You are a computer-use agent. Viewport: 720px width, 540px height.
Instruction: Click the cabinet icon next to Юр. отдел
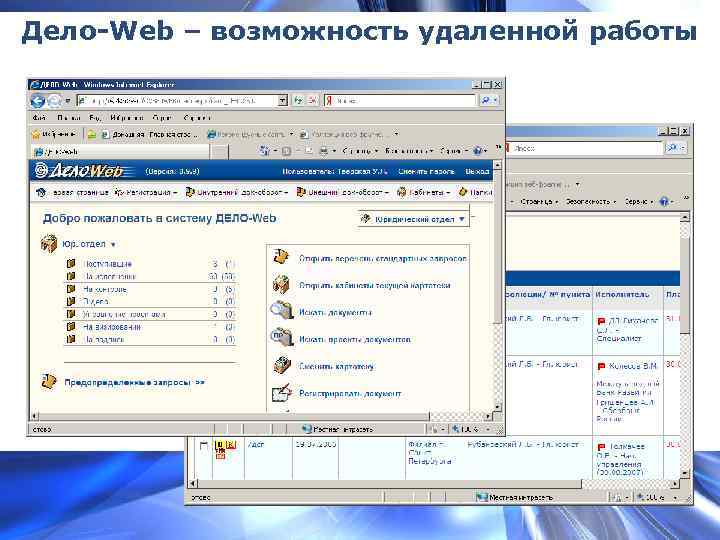(49, 243)
